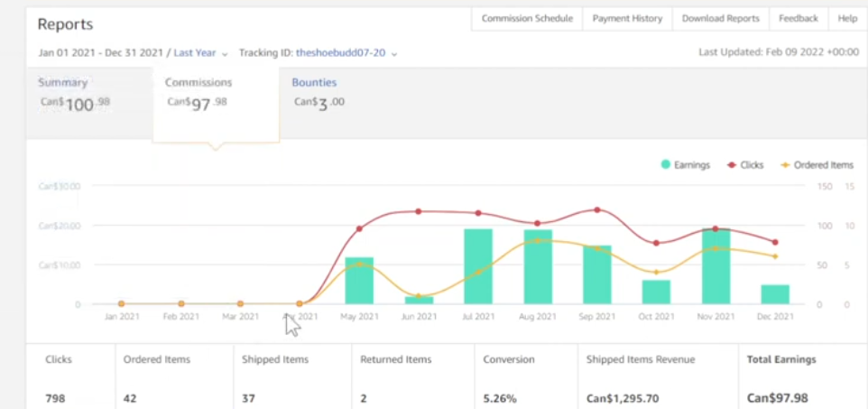The image size is (868, 409).
Task: Select the Commissions tab
Action: click(216, 104)
